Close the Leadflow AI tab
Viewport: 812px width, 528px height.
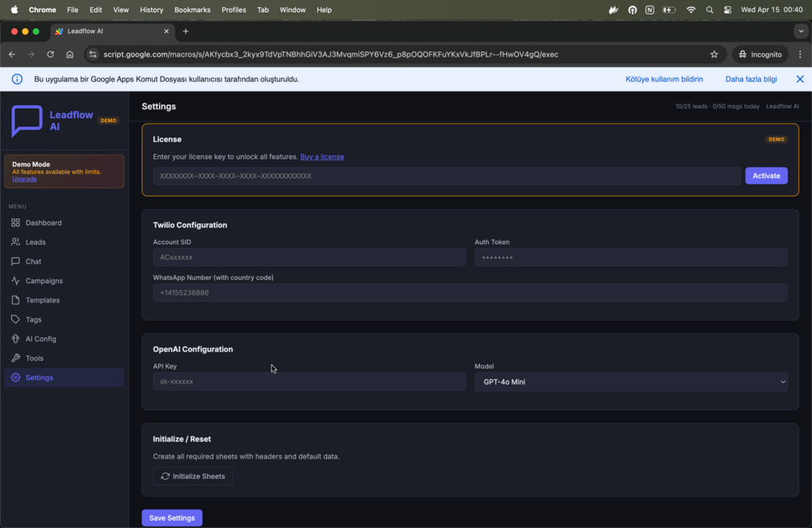tap(166, 31)
